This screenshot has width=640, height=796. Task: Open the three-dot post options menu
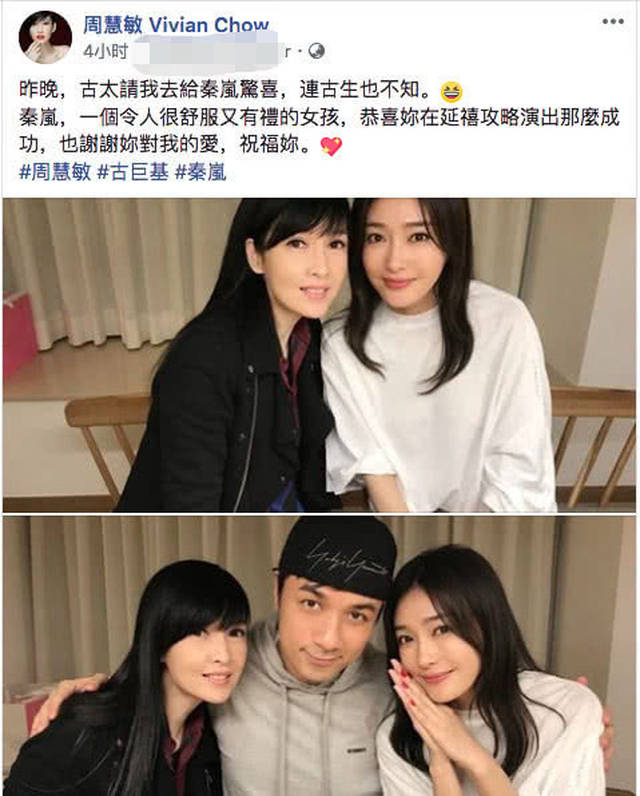click(613, 21)
